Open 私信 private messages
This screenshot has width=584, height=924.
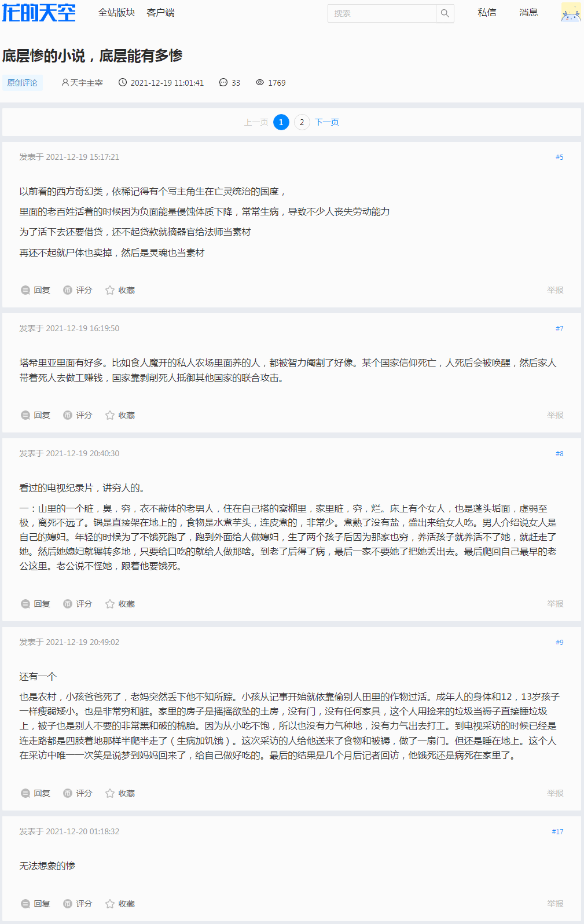tap(487, 13)
